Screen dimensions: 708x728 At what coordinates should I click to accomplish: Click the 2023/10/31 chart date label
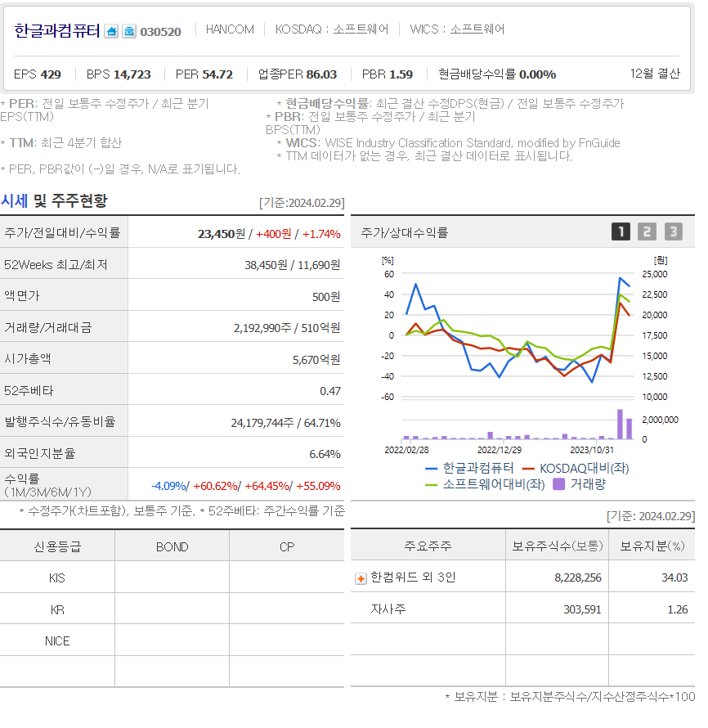click(592, 450)
